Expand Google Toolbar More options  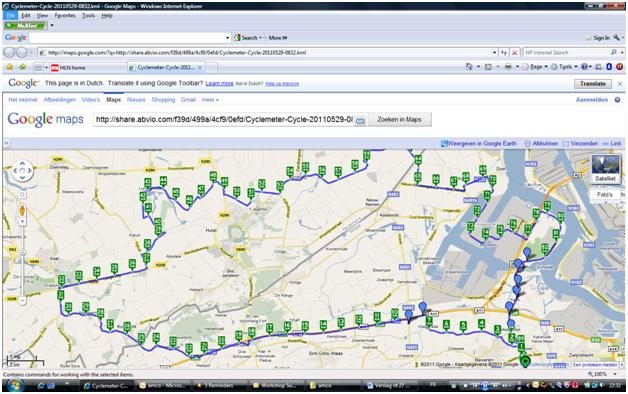[x=278, y=38]
